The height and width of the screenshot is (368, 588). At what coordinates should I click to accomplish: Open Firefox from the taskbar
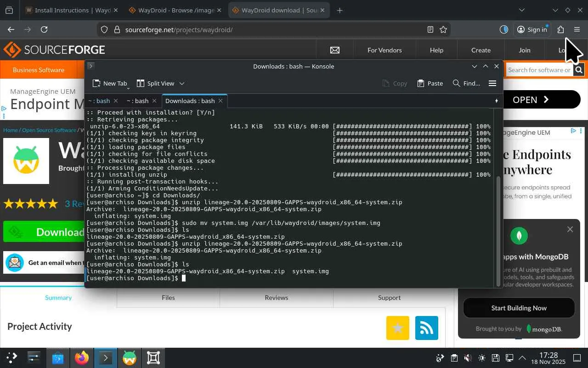[x=82, y=357]
